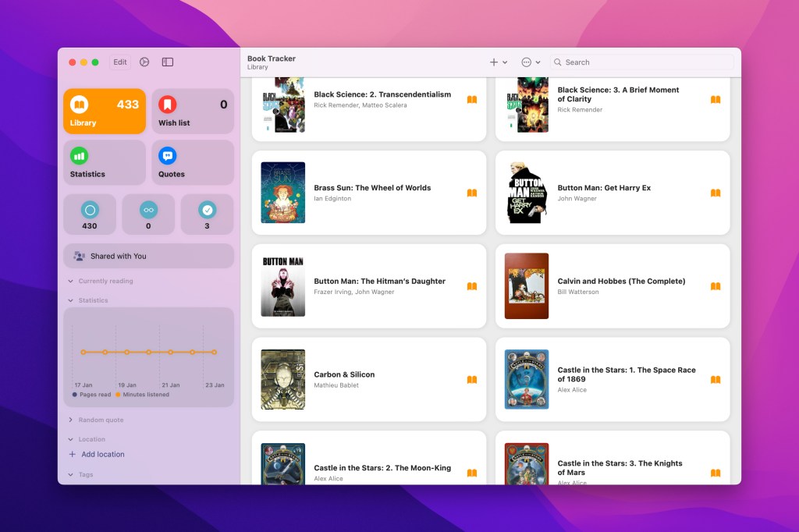Click the clock-style icon beside Edit
The image size is (799, 532).
coord(144,62)
